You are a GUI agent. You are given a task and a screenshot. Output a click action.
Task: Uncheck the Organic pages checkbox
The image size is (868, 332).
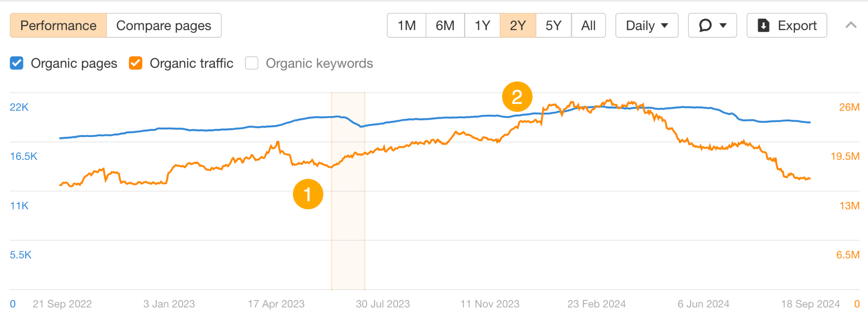[x=17, y=63]
